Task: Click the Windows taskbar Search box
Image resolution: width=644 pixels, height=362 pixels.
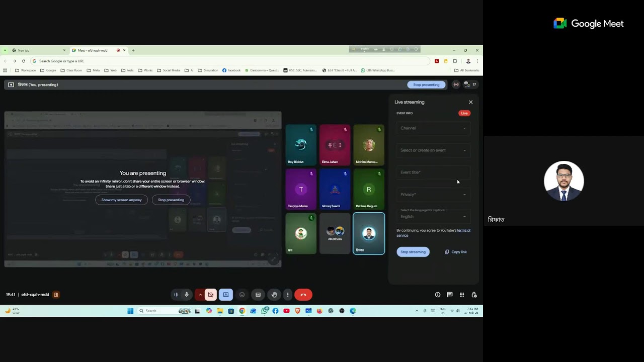Action: click(165, 311)
